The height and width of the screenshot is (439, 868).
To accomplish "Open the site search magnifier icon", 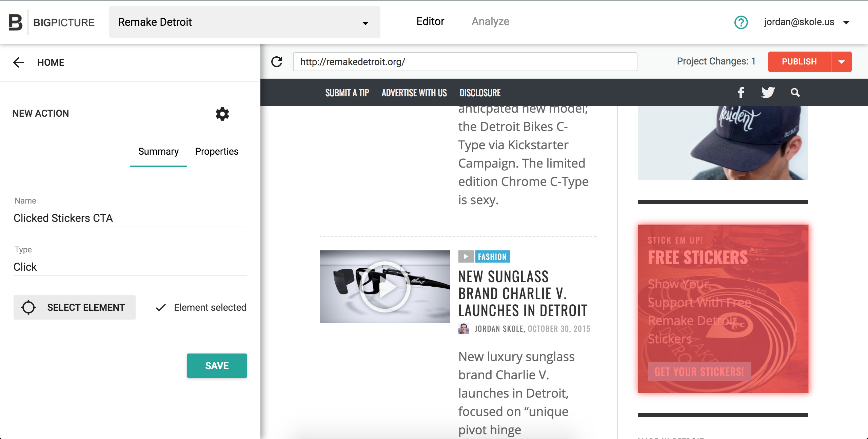I will (795, 92).
